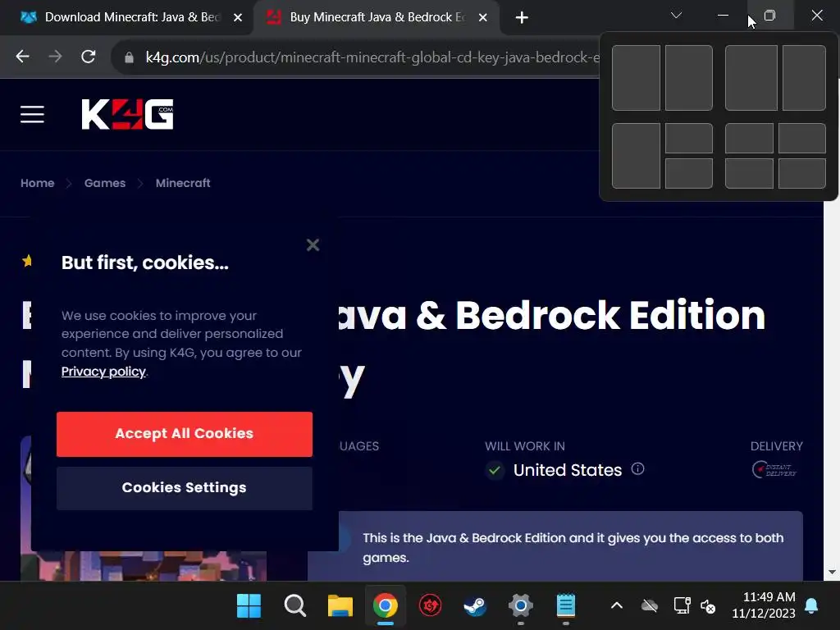Click the United States text
This screenshot has height=630, width=840.
[568, 470]
